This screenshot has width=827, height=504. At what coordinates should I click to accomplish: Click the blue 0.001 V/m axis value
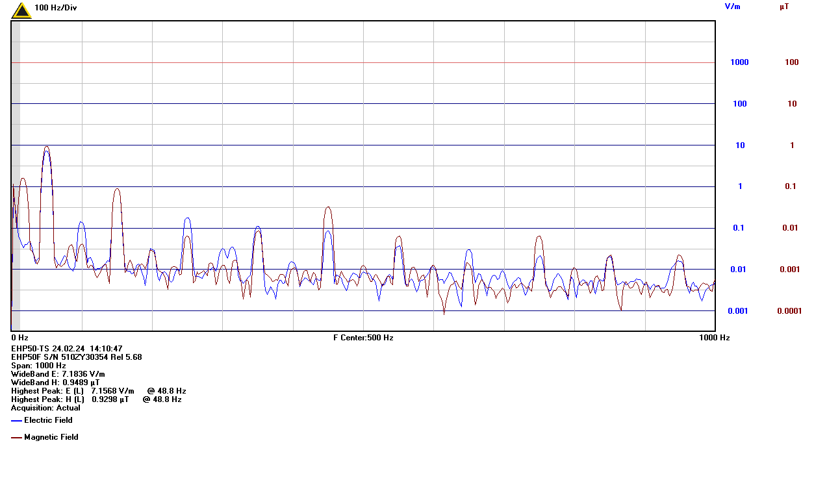tap(738, 311)
